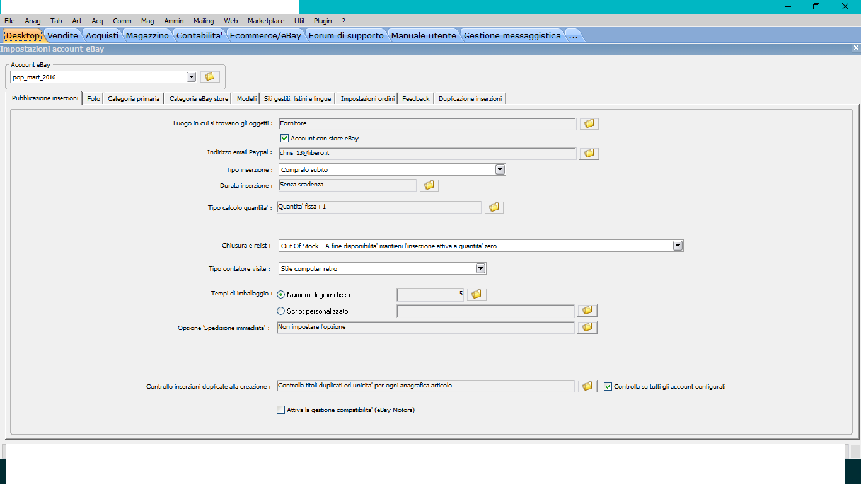Open the Tipo inserzione dropdown
Viewport: 861px width, 504px height.
[500, 169]
